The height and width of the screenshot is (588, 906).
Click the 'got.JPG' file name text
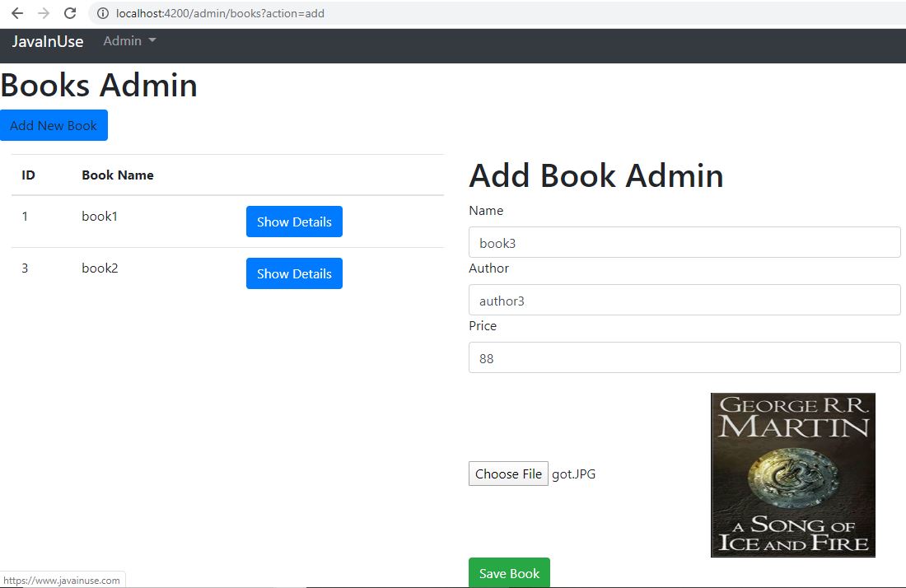coord(573,474)
